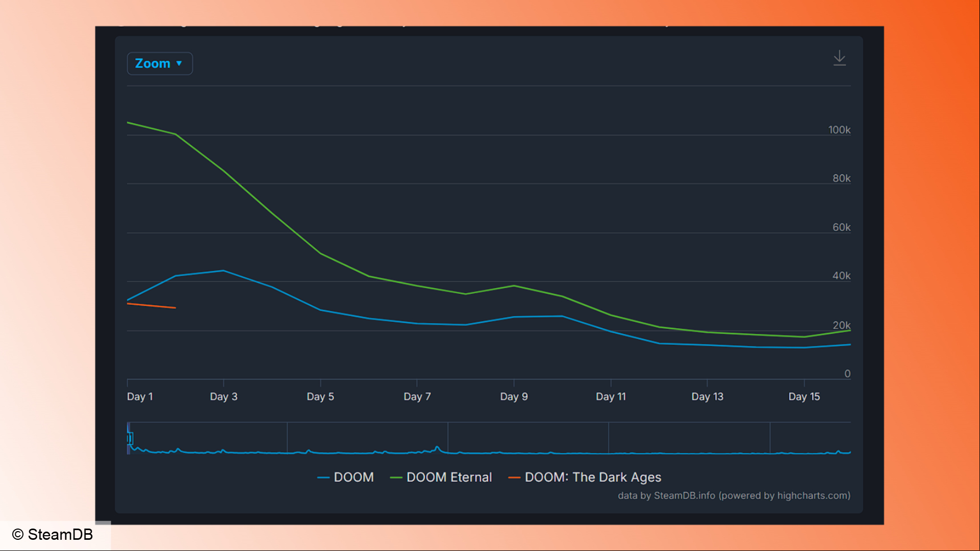Toggle DOOM: The Dark Ages legend entry
This screenshot has width=980, height=551.
click(x=585, y=477)
